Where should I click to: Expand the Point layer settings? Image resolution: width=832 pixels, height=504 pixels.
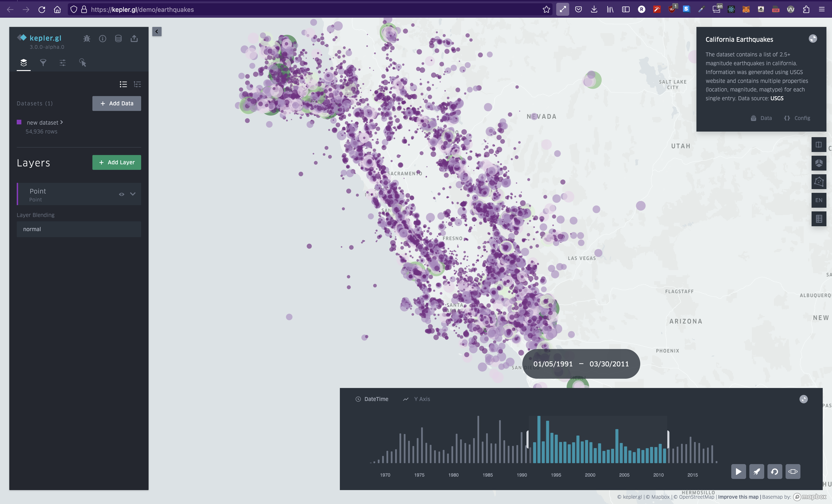[x=133, y=194]
